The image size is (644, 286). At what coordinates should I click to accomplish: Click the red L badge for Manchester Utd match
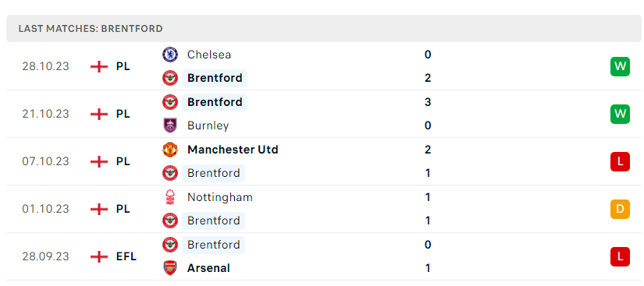(x=620, y=161)
